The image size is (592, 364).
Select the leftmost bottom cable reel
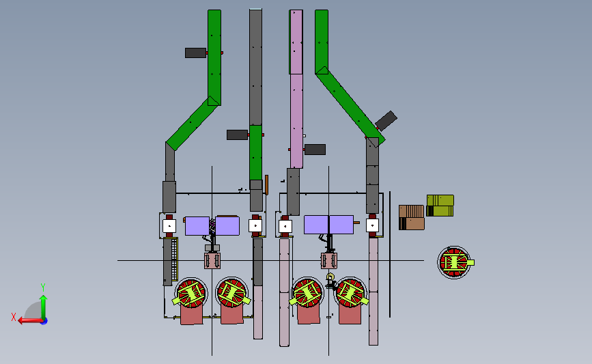pos(191,294)
